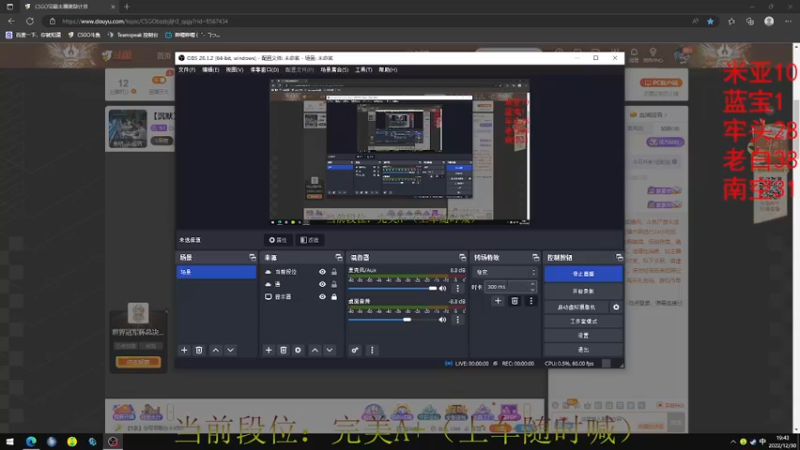Open 桌面音频 channel three-dot options
The width and height of the screenshot is (800, 450).
pyautogui.click(x=458, y=320)
